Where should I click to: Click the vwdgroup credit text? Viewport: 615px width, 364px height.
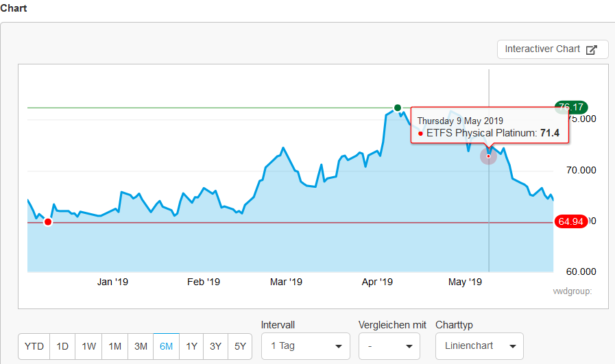click(572, 291)
